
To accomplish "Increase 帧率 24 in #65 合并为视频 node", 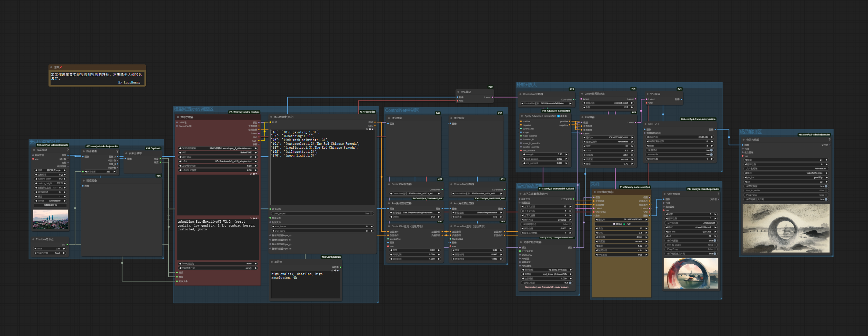I will (826, 160).
